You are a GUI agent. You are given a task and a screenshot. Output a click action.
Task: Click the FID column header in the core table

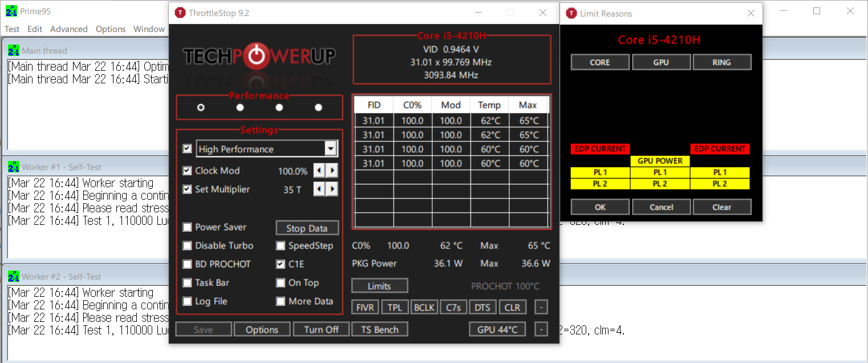pyautogui.click(x=374, y=105)
